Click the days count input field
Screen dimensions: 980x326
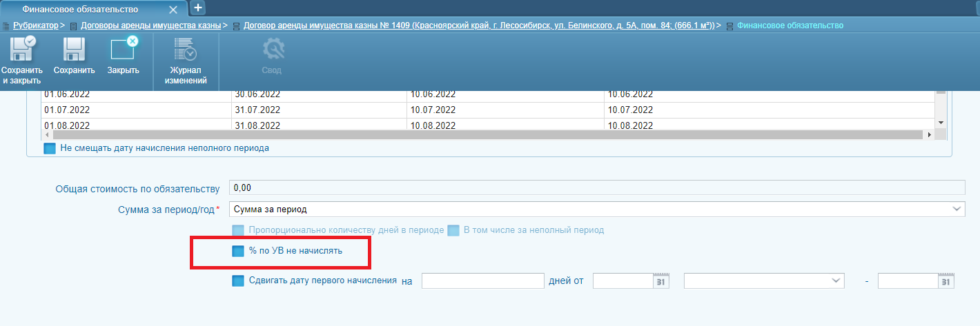(x=483, y=281)
